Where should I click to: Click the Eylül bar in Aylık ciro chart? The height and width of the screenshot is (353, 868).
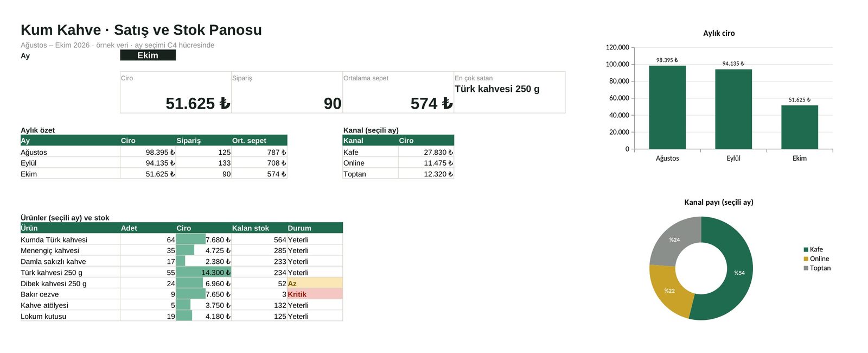coord(733,109)
